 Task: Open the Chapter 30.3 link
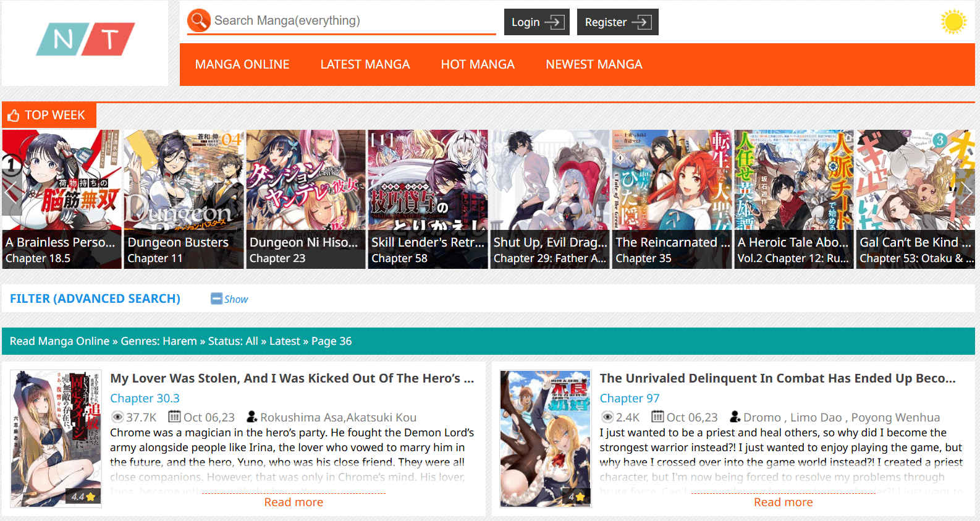tap(145, 399)
